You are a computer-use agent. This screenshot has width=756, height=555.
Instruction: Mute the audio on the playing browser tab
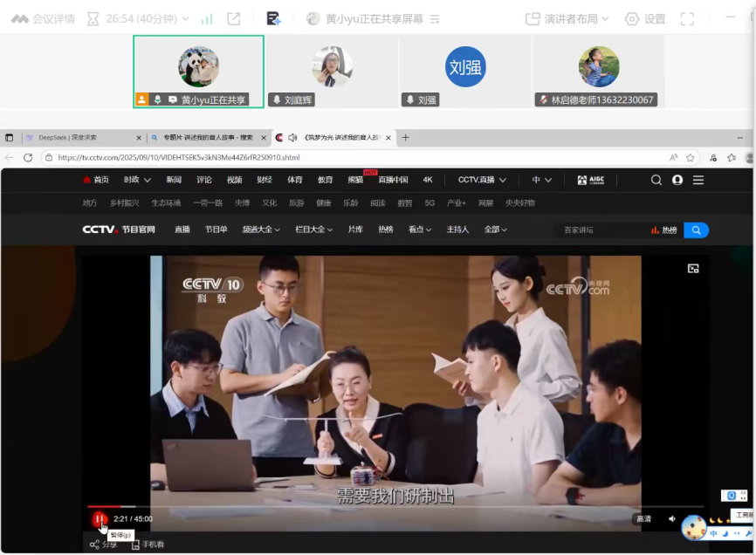292,138
